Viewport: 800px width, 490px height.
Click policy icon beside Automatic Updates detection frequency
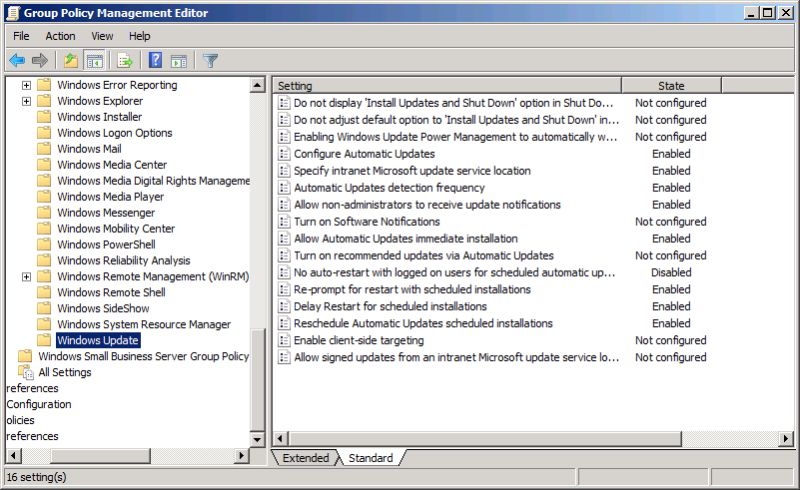[x=284, y=188]
